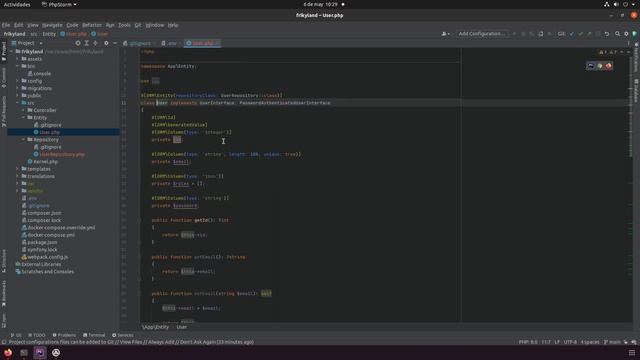Expand the migrations folder

18,88
